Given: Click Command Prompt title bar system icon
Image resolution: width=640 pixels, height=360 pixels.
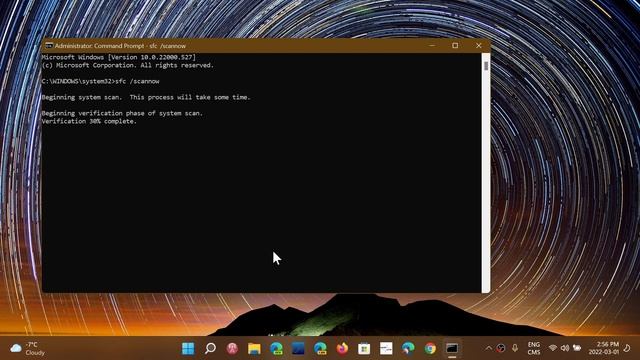Looking at the screenshot, I should 49,46.
